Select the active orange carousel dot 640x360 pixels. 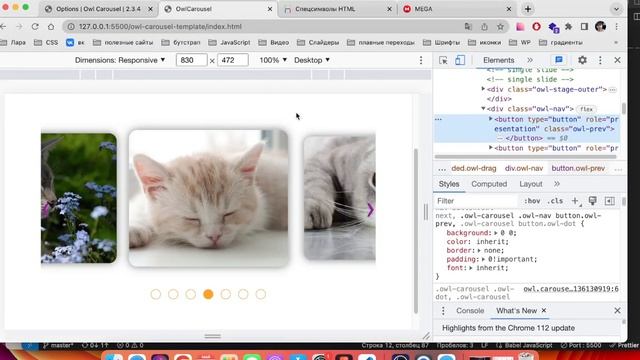click(x=208, y=294)
